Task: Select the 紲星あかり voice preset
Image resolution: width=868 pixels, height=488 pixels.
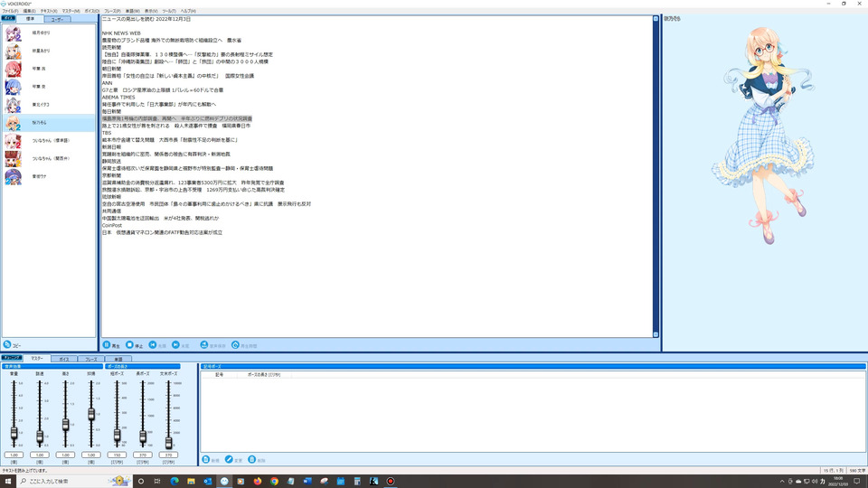Action: click(49, 51)
